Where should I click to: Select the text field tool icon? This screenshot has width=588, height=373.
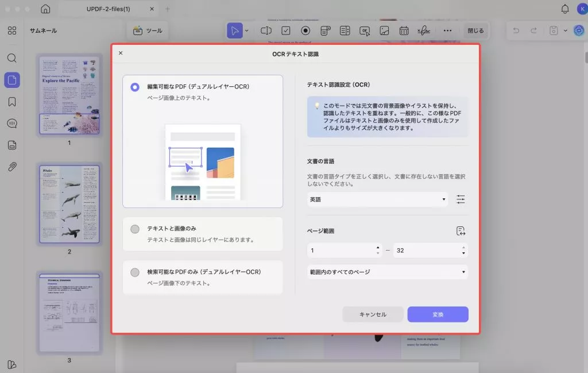pos(266,30)
